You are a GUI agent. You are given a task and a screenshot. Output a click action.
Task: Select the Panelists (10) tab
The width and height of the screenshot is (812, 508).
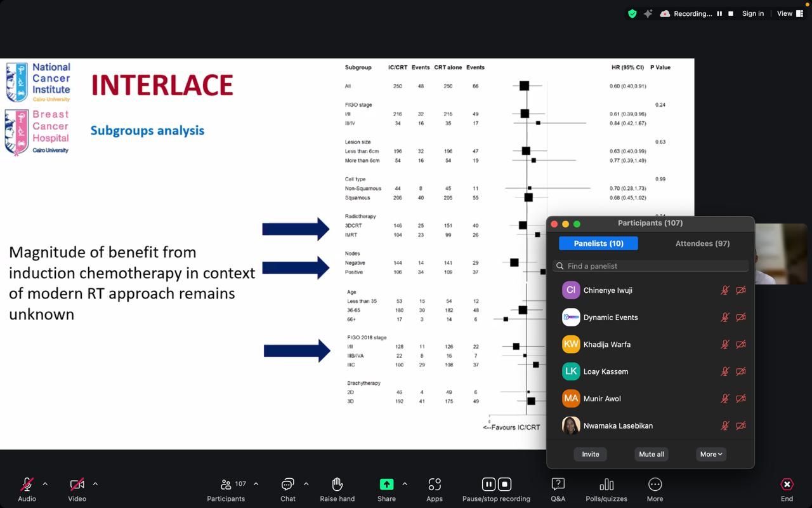(x=598, y=243)
